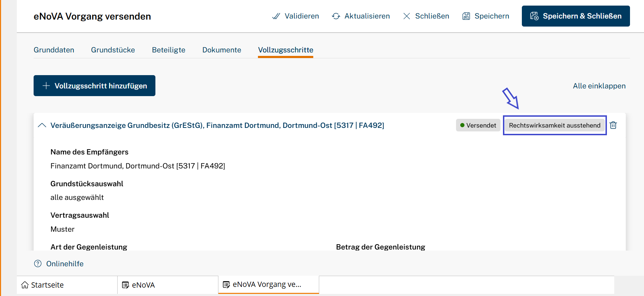Click the Startseite home icon
This screenshot has width=644, height=296.
(x=25, y=285)
